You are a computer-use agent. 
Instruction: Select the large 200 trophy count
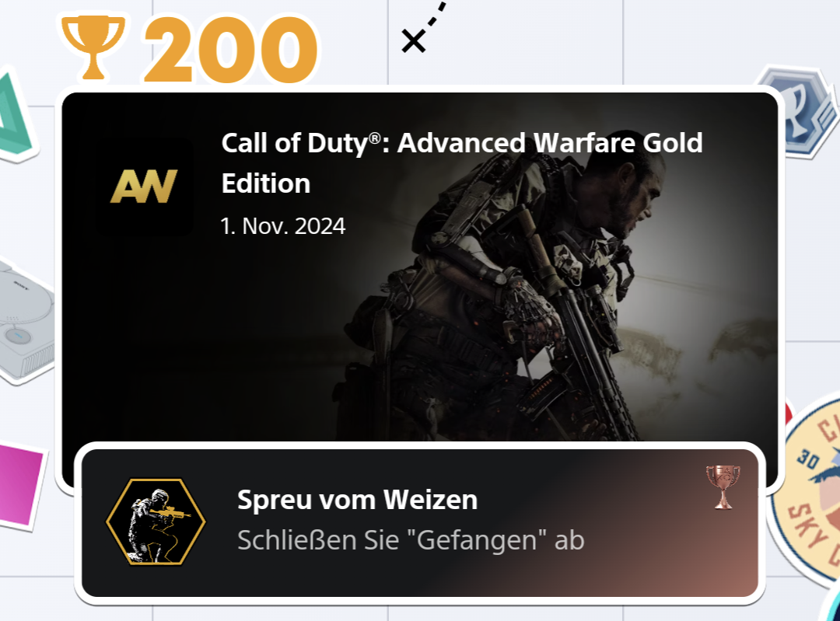231,50
